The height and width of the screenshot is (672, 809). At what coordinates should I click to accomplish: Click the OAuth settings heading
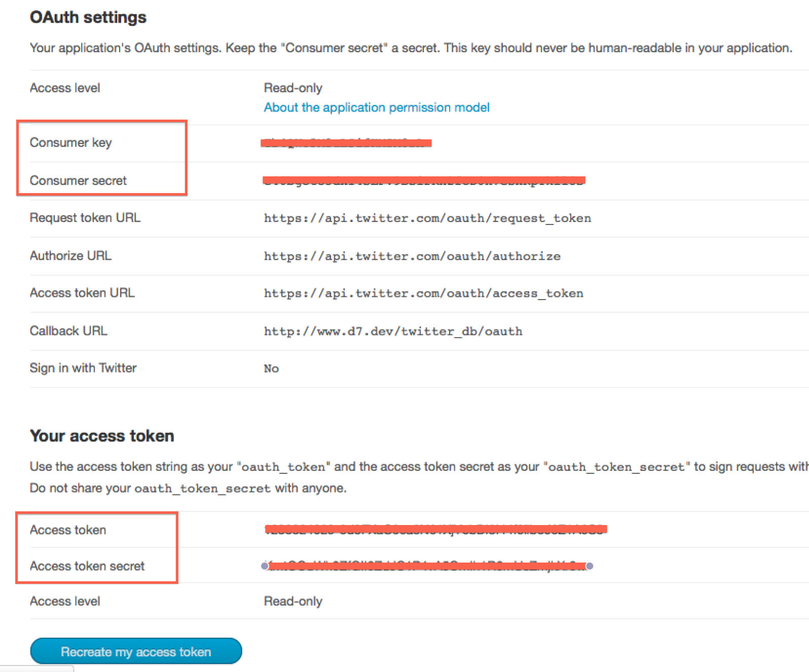(x=88, y=17)
